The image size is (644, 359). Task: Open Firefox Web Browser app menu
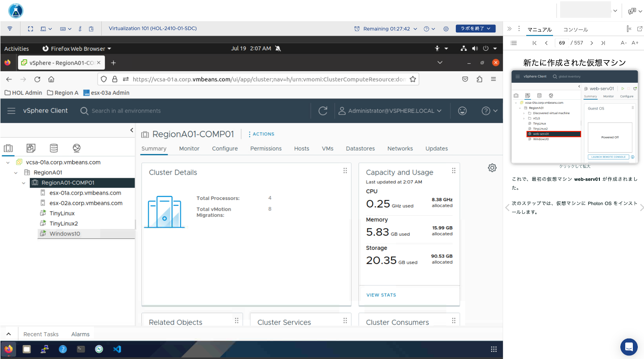coord(77,49)
